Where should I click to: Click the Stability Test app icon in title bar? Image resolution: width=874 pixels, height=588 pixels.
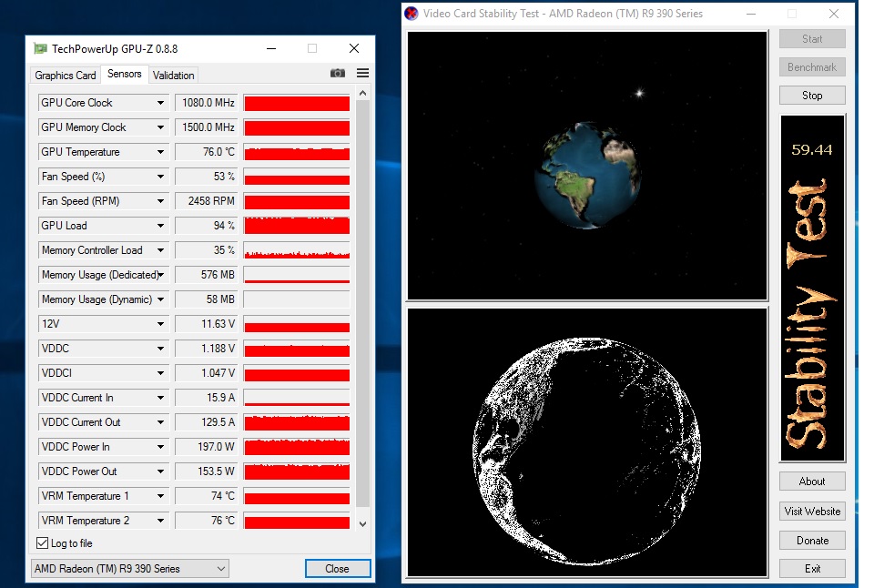point(412,14)
